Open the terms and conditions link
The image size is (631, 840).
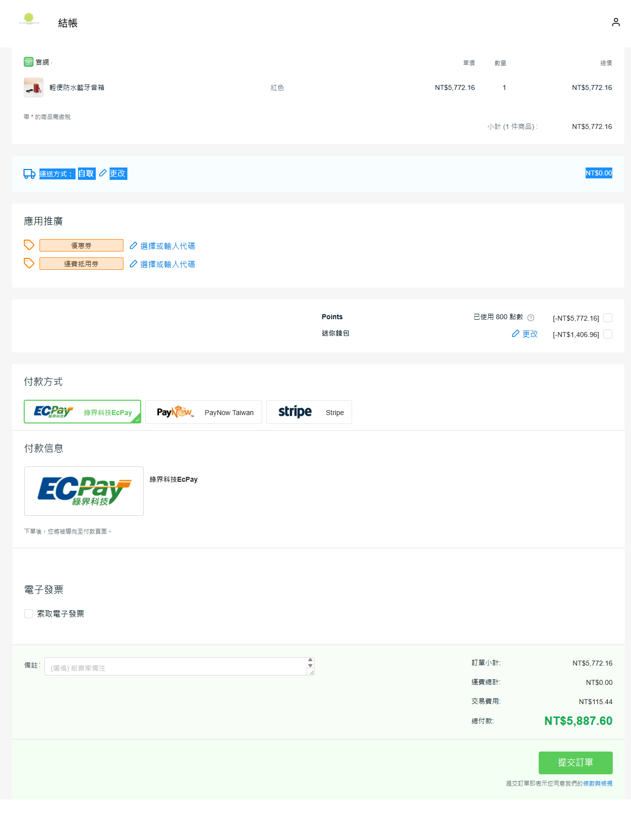(x=597, y=784)
